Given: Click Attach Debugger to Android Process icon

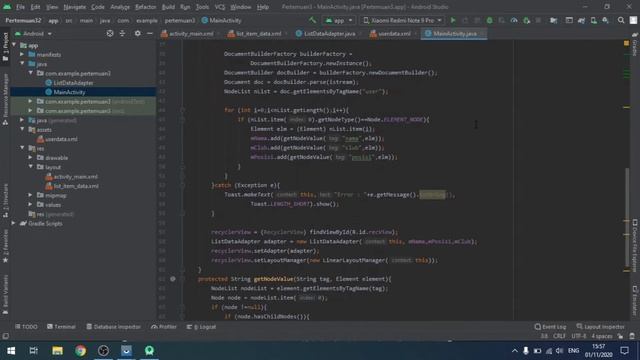Looking at the screenshot, I should click(527, 20).
